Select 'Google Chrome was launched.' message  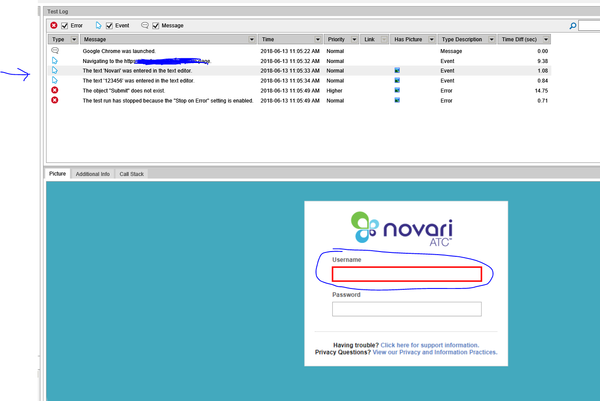pos(119,51)
